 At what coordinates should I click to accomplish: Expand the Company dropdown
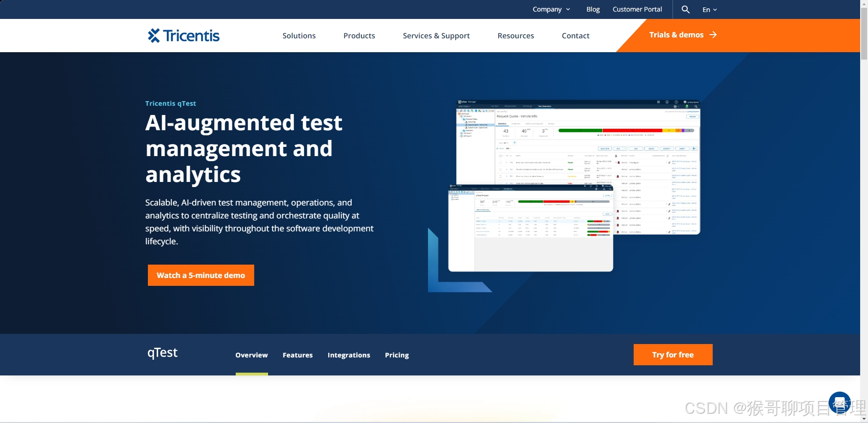pyautogui.click(x=551, y=9)
